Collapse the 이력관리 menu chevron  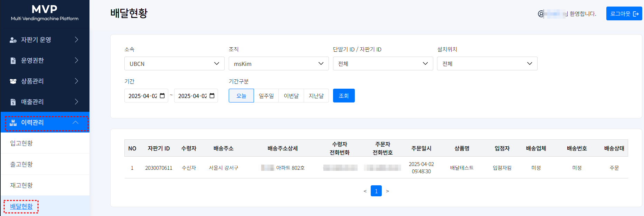pos(76,122)
